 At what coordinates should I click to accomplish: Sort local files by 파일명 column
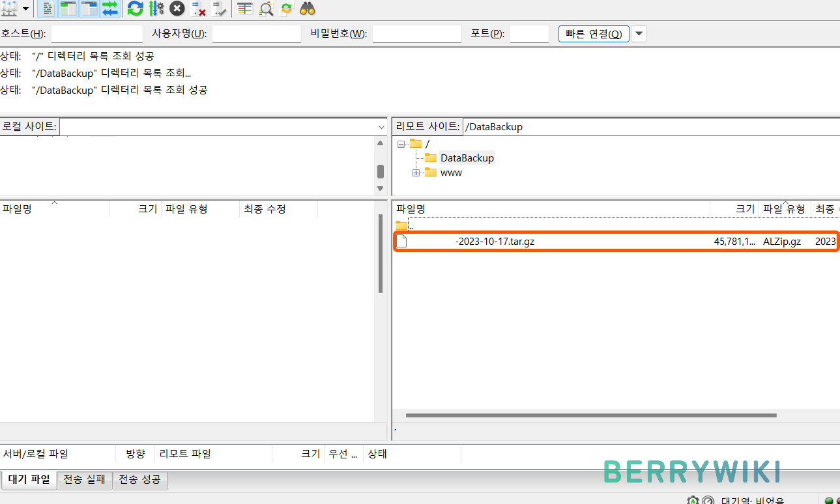(x=54, y=209)
